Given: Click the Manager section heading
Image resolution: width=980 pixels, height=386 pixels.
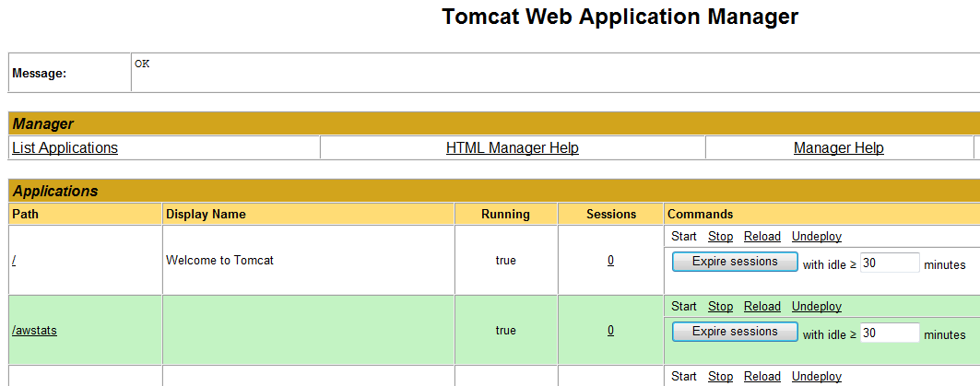Looking at the screenshot, I should pyautogui.click(x=43, y=124).
